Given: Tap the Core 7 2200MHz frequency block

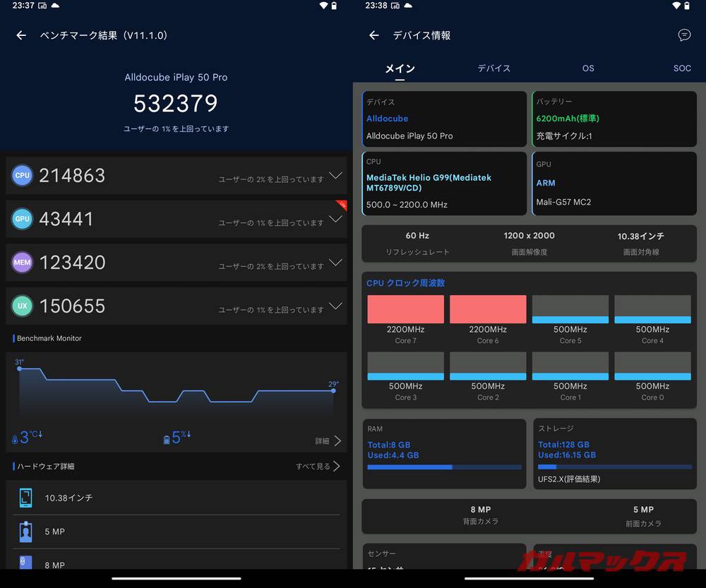Looking at the screenshot, I should pos(406,309).
